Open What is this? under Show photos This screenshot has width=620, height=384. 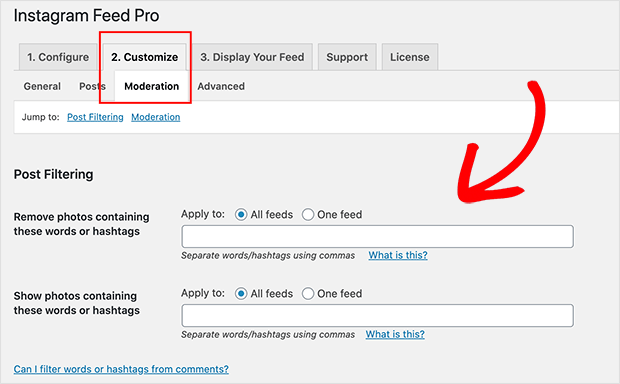[395, 334]
